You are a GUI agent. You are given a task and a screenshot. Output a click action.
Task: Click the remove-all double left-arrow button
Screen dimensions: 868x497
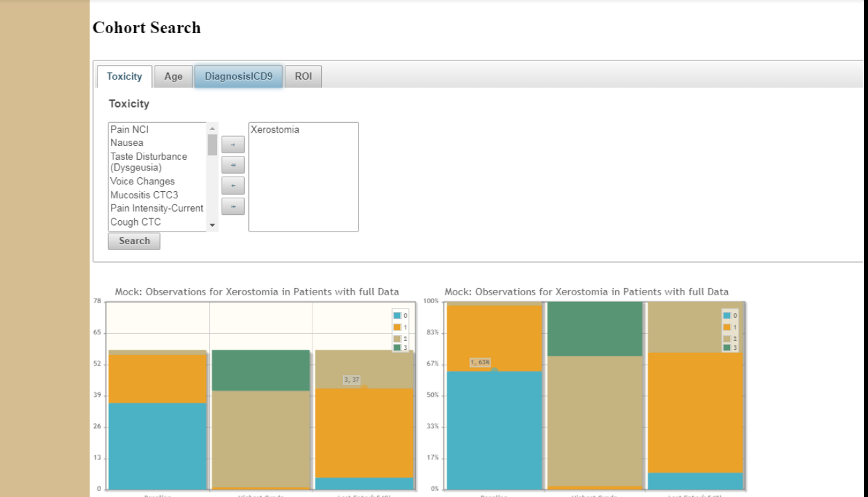[x=233, y=206]
